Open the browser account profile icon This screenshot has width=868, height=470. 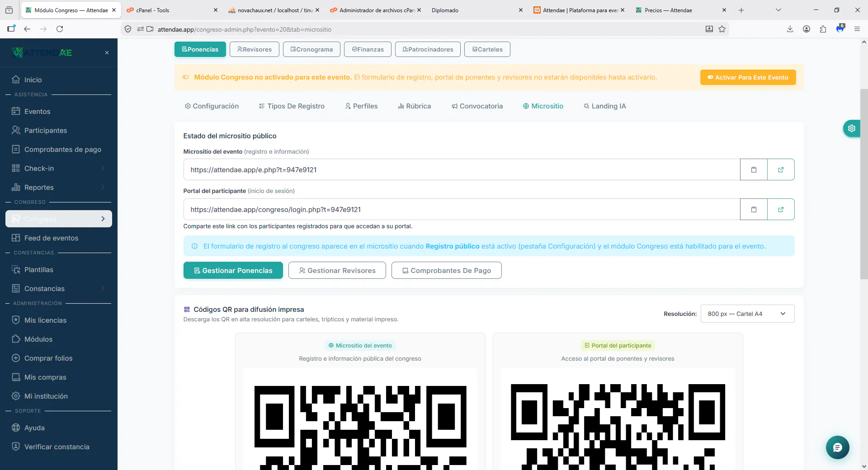click(806, 29)
